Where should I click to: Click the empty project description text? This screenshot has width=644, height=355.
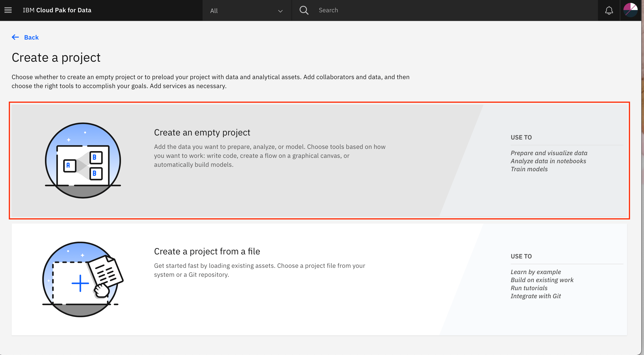point(270,156)
